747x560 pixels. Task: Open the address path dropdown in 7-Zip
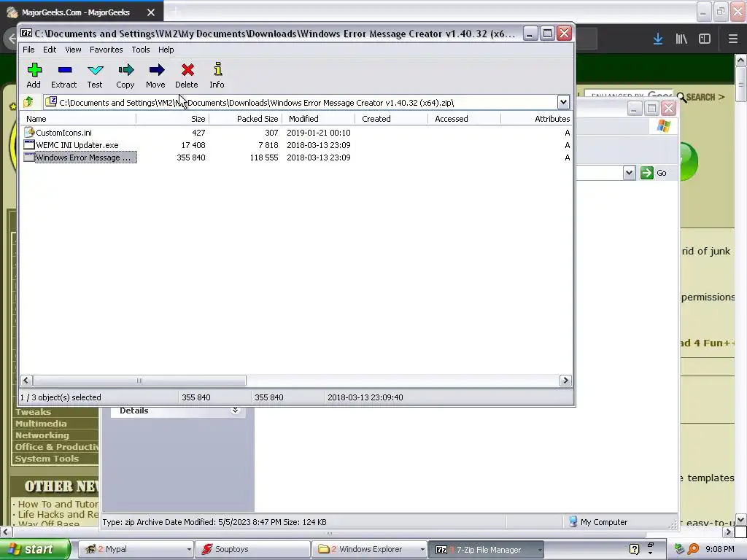(563, 102)
